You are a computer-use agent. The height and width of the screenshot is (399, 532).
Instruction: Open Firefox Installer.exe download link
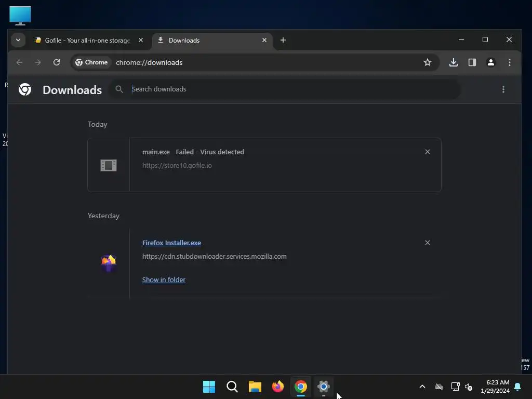tap(171, 243)
